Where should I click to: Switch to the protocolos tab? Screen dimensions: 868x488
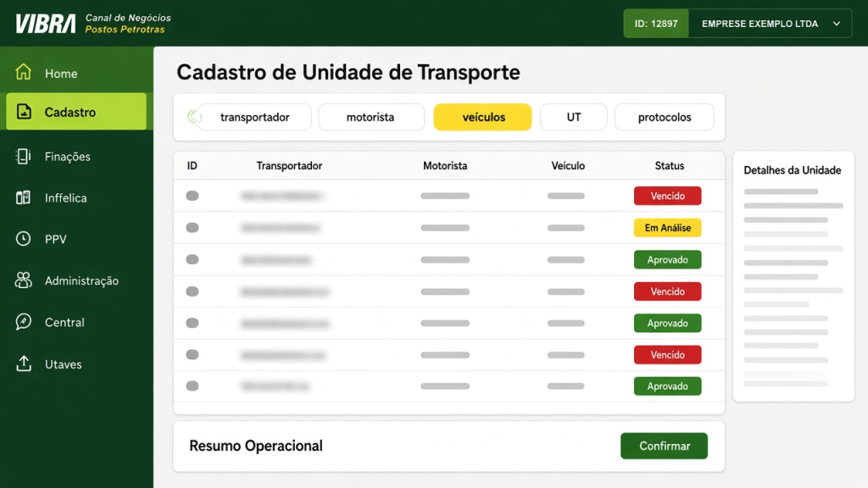pos(665,117)
